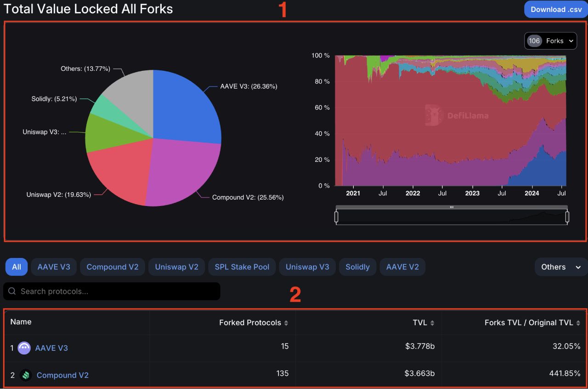Screen dimensions: 588x389
Task: Click the 'Total Value Locked All Forks' heading
Action: (x=88, y=9)
